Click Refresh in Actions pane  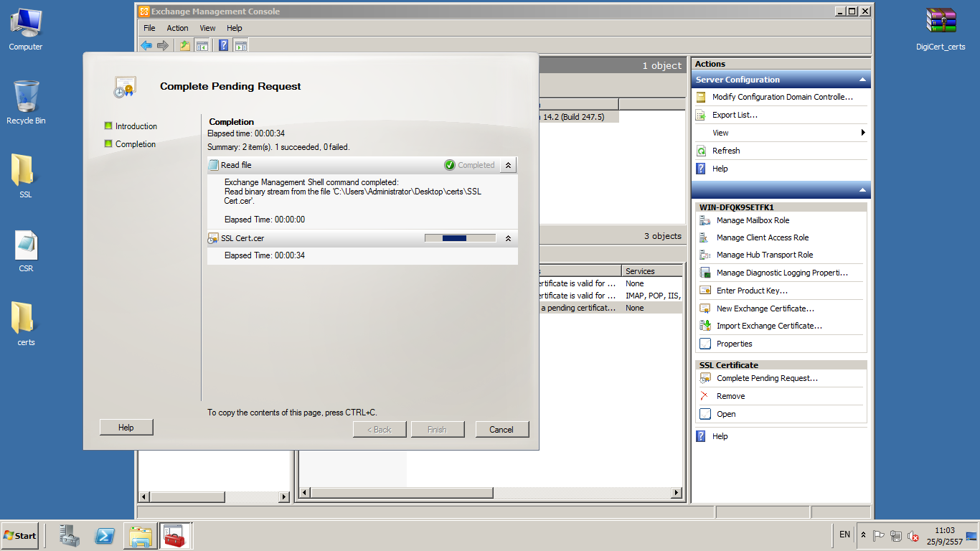(x=725, y=151)
